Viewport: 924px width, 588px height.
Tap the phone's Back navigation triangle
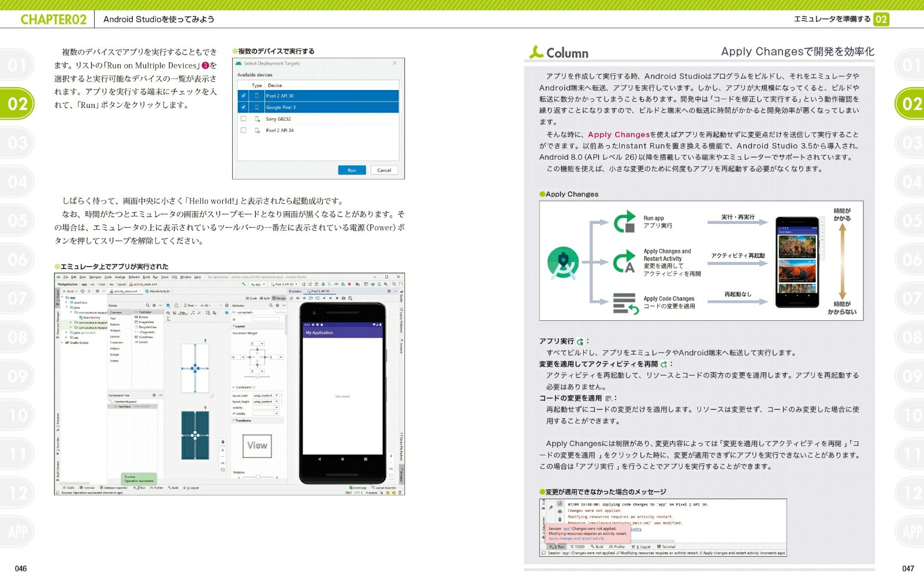tap(319, 459)
